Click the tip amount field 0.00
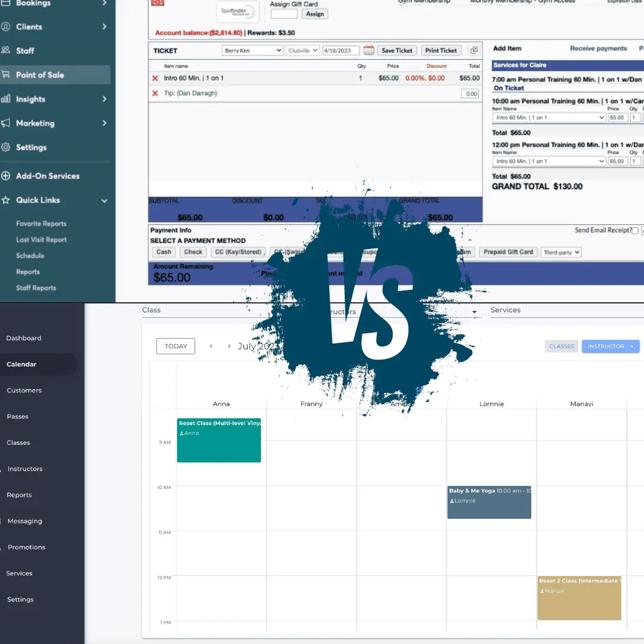 click(x=470, y=94)
